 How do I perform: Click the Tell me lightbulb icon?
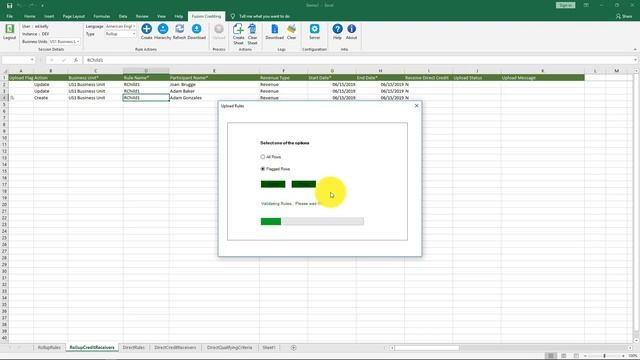click(x=233, y=16)
